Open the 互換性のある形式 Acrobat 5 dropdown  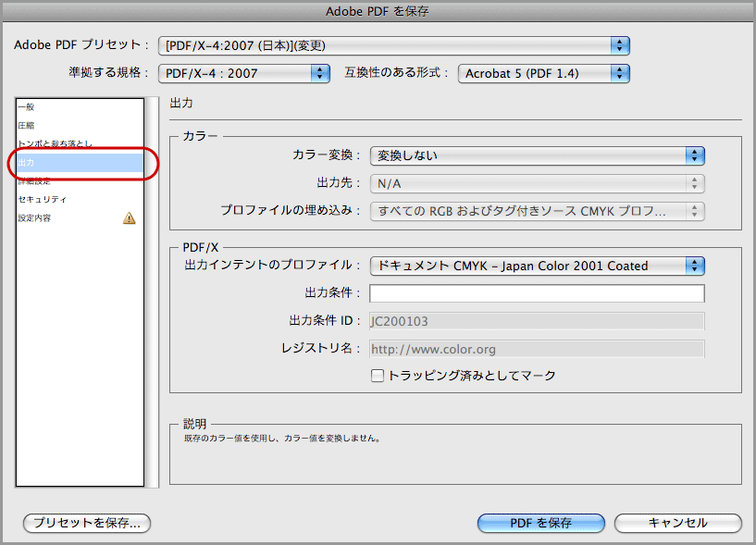pos(544,74)
